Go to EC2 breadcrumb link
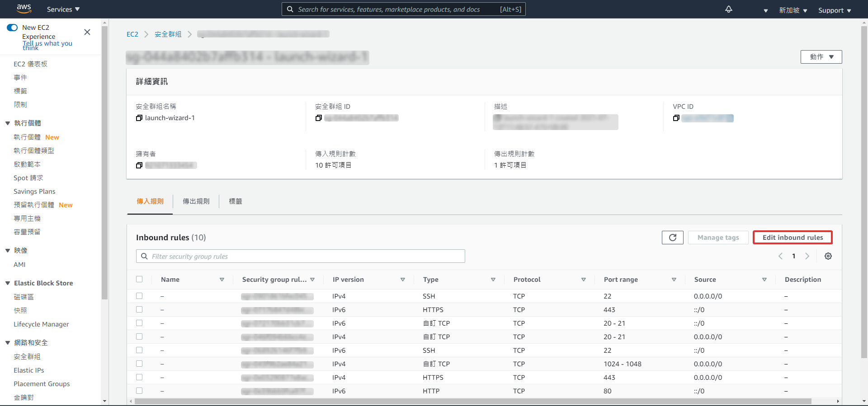 (132, 34)
